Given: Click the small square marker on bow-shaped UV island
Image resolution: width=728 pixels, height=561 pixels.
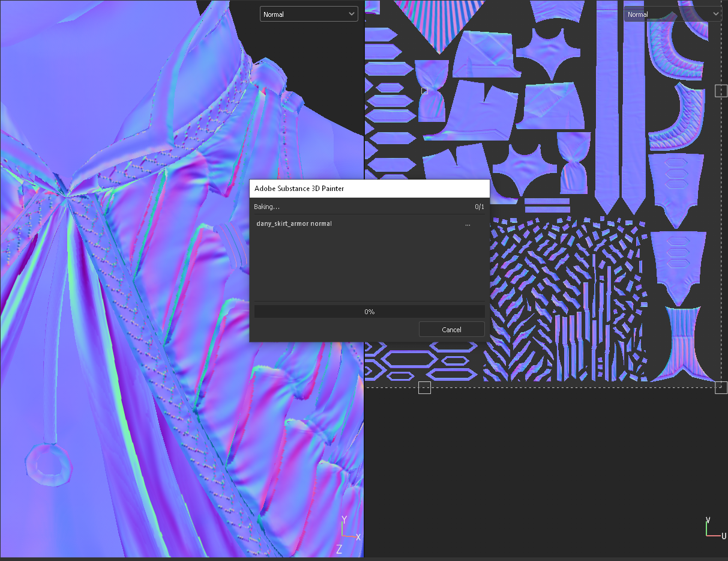Looking at the screenshot, I should pyautogui.click(x=424, y=91).
